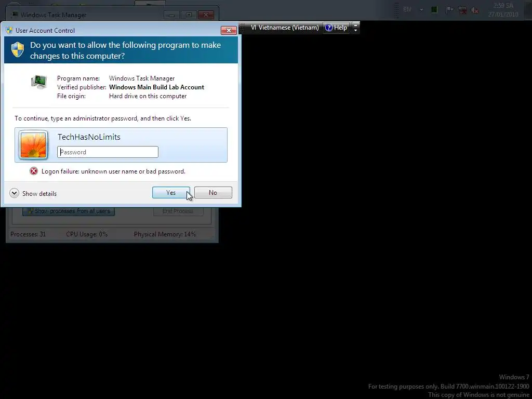
Task: Minimize the Windows Task Manager window
Action: 171,15
